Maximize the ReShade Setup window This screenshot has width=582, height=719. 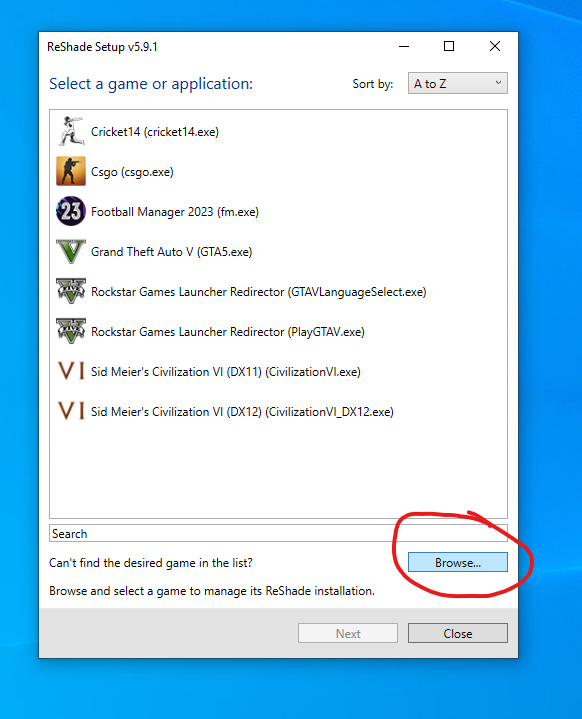click(x=449, y=46)
